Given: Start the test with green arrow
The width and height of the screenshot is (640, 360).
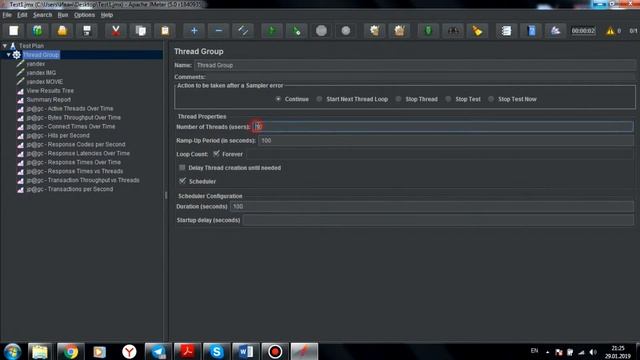Looking at the screenshot, I should [272, 31].
